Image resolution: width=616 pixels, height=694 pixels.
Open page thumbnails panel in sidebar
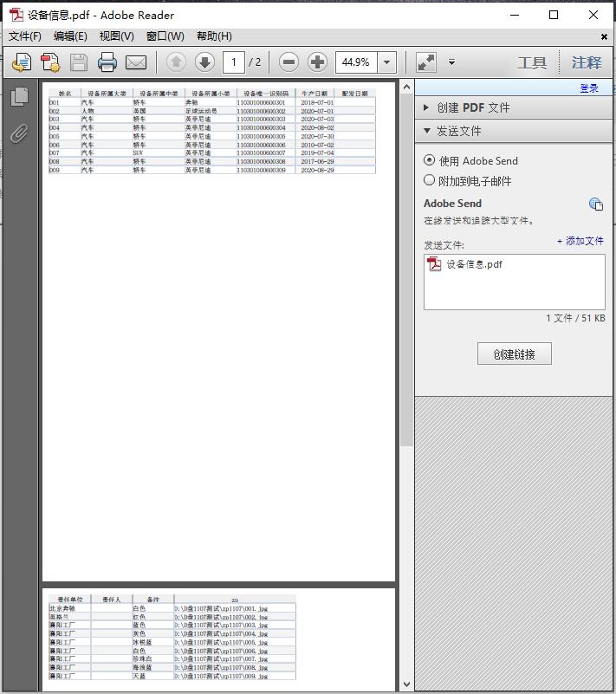tap(19, 96)
